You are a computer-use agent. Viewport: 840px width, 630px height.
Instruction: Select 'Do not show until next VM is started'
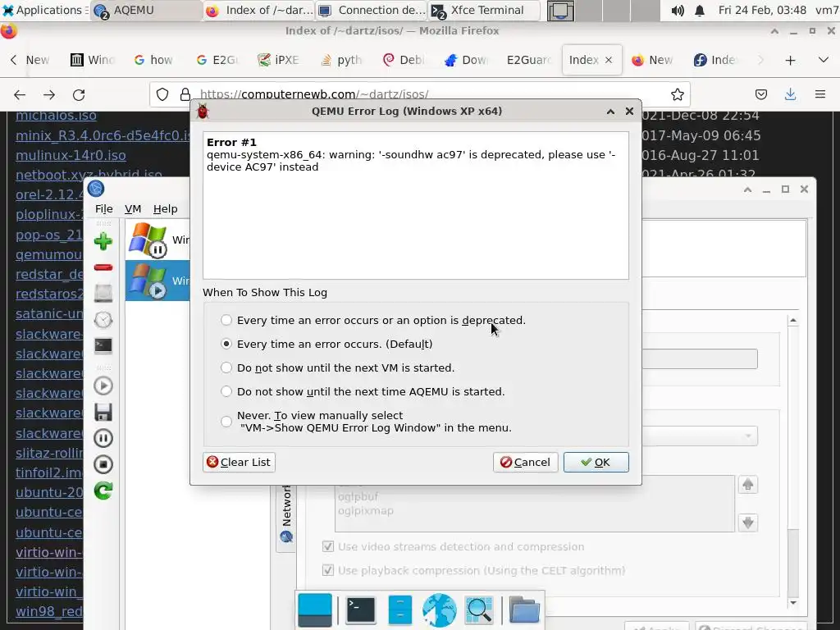point(226,368)
